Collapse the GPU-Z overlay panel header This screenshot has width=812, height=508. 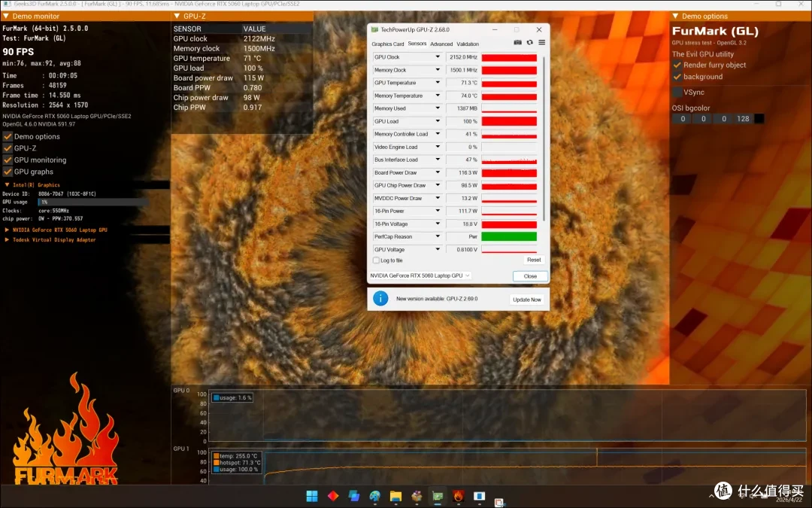click(177, 16)
